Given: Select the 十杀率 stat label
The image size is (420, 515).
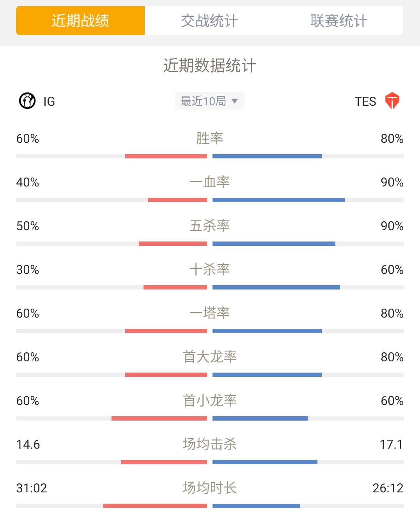Looking at the screenshot, I should [210, 269].
